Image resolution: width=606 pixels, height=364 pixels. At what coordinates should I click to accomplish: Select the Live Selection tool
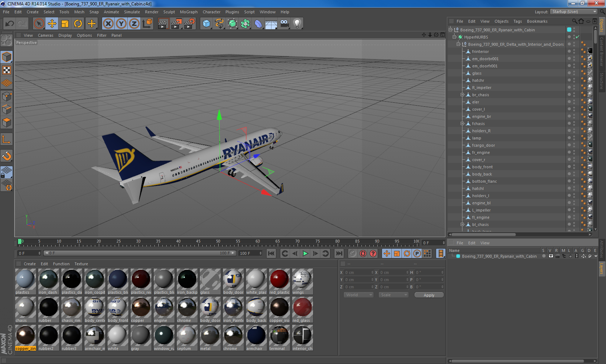(39, 24)
